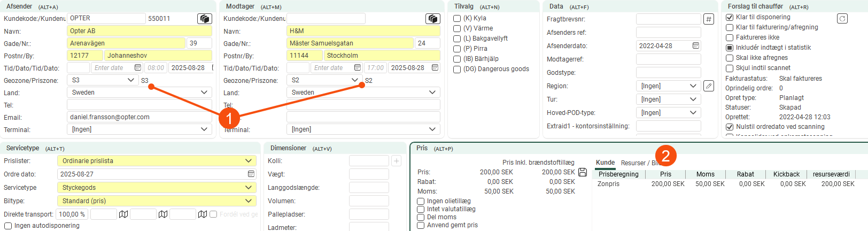
Task: Click the refresh icon in Forslag til chauffør
Action: (842, 19)
